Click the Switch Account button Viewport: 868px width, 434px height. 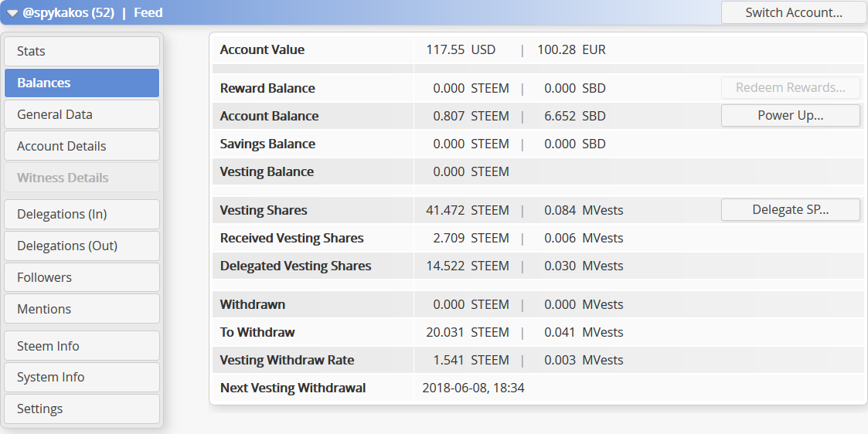coord(793,12)
